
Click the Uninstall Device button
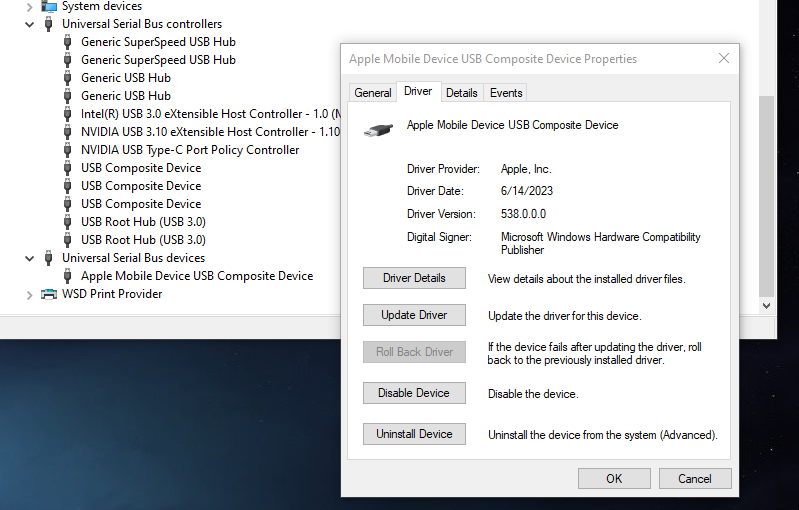click(414, 434)
